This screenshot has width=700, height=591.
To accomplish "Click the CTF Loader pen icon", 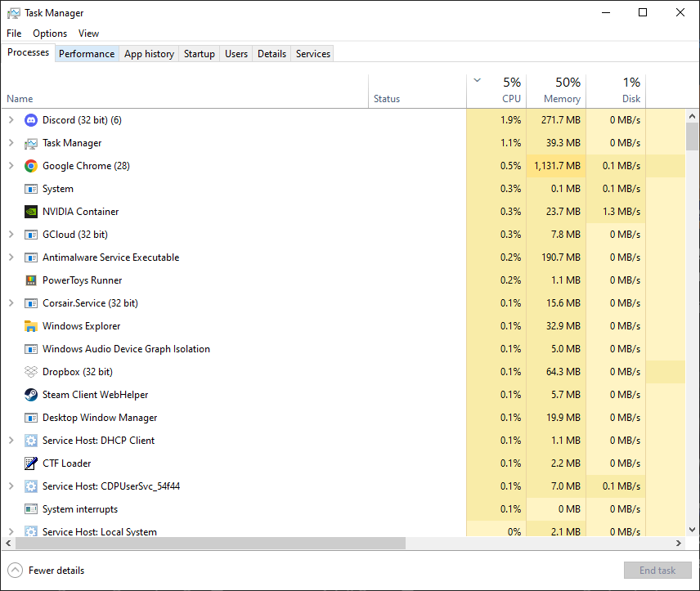I will coord(31,463).
